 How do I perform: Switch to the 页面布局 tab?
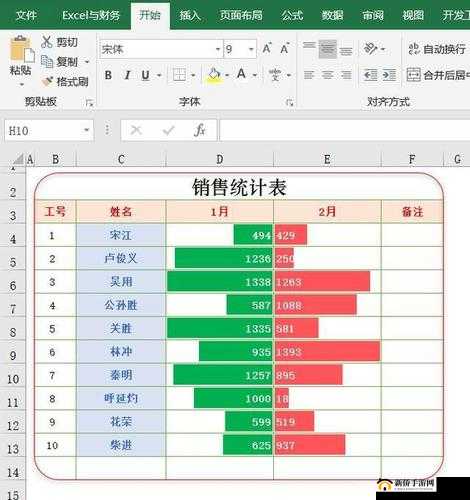(241, 15)
